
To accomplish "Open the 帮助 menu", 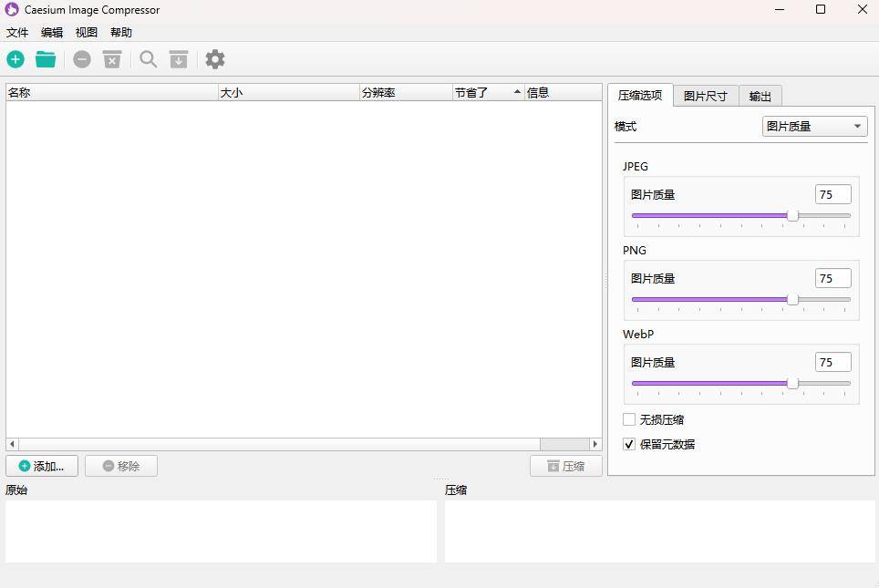I will [121, 33].
